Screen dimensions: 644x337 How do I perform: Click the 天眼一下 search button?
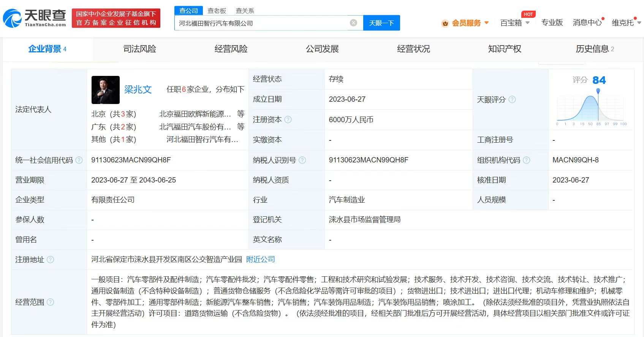click(381, 23)
